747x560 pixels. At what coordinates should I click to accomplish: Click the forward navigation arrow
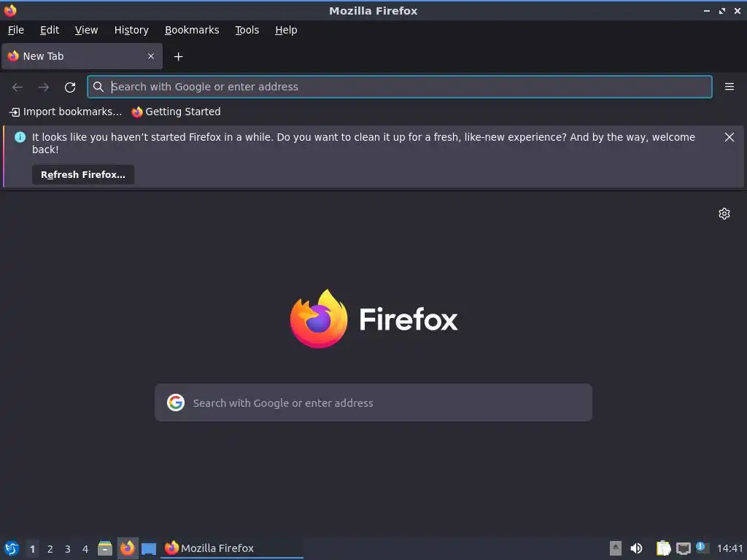tap(44, 87)
